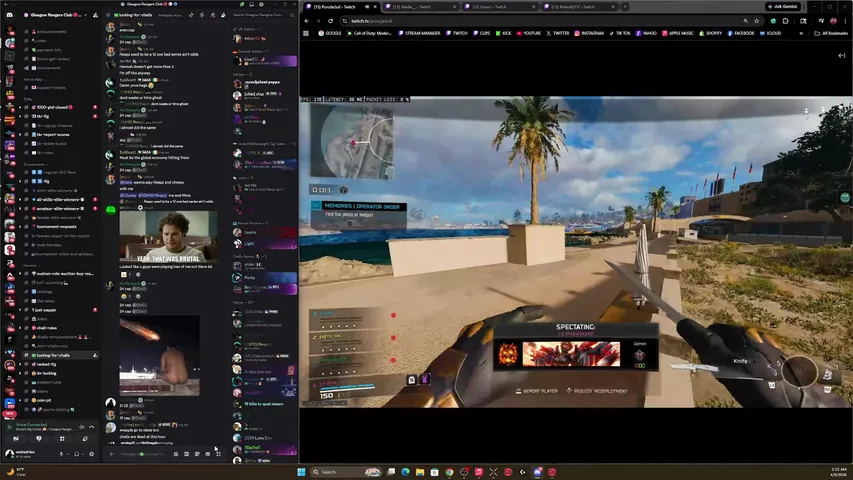Image resolution: width=853 pixels, height=480 pixels.
Task: Expand the Glasgow Rangers Club server dropdown
Action: coord(85,15)
